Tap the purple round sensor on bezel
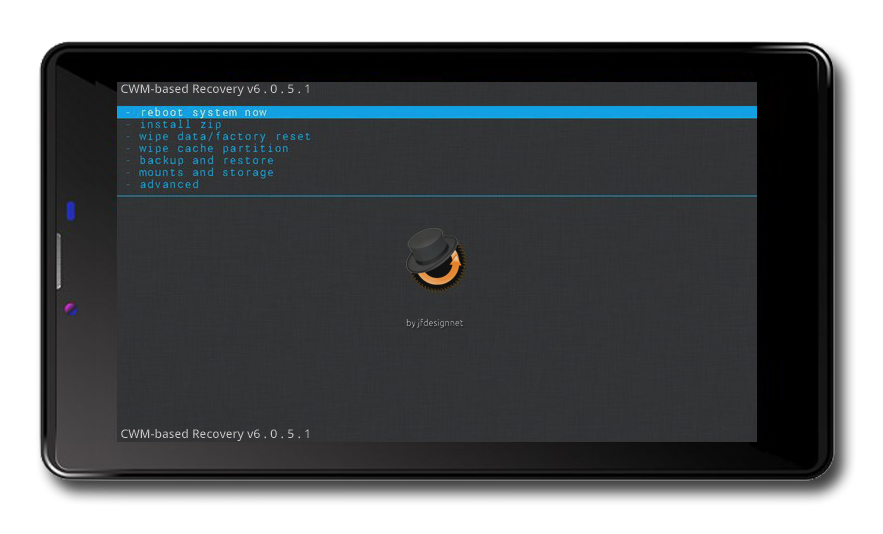The width and height of the screenshot is (883, 534). point(70,309)
